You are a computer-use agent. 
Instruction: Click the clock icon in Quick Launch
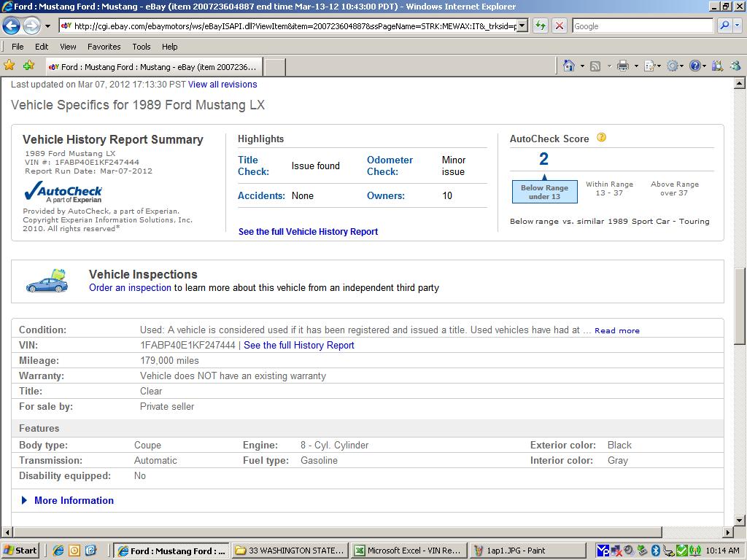tap(74, 551)
